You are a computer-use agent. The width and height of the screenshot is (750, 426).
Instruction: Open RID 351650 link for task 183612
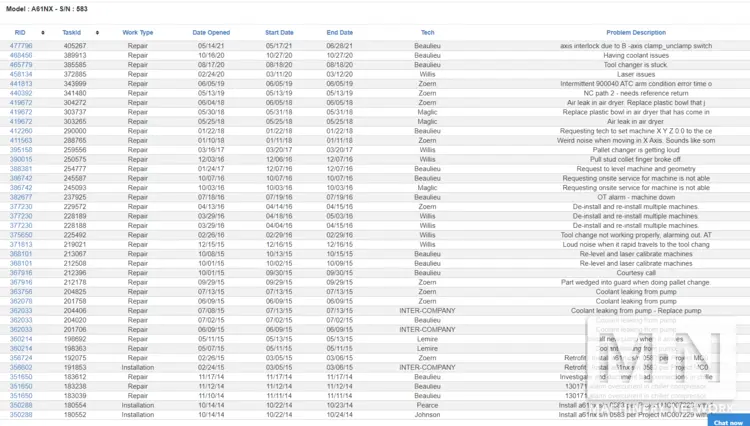pyautogui.click(x=21, y=377)
